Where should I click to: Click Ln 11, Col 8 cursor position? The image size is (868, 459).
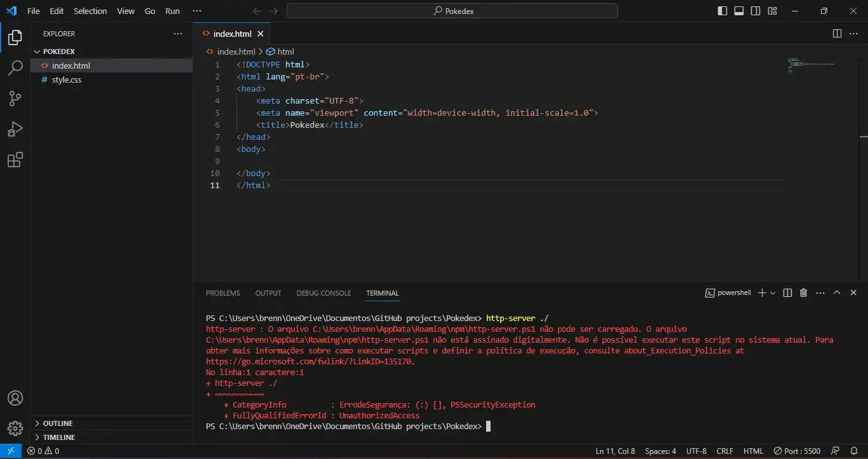[x=615, y=451]
